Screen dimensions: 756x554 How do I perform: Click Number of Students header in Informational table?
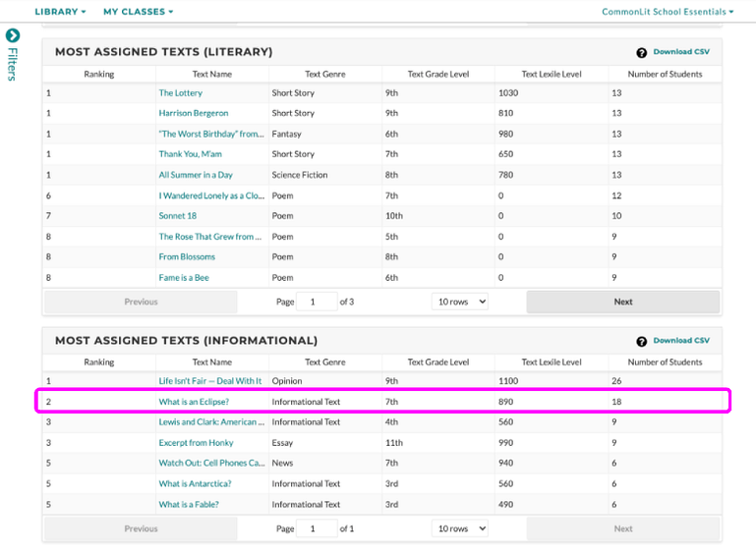(x=665, y=362)
